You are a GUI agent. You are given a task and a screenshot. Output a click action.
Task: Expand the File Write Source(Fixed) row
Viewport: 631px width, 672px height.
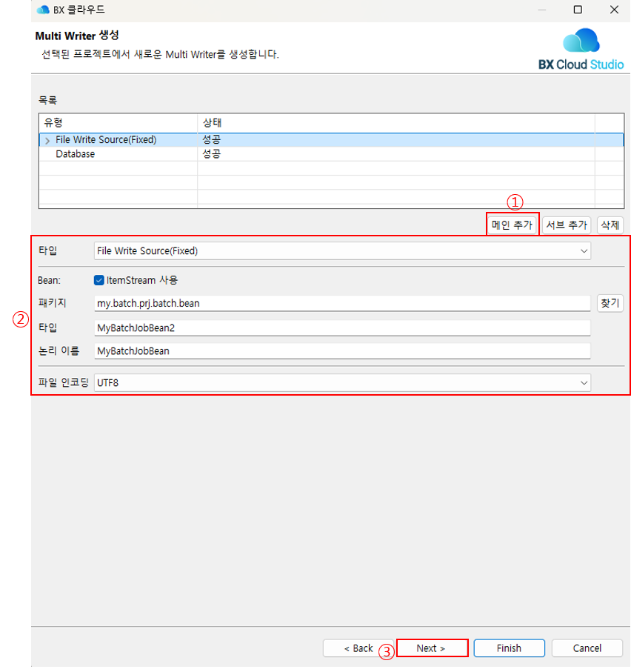click(47, 140)
